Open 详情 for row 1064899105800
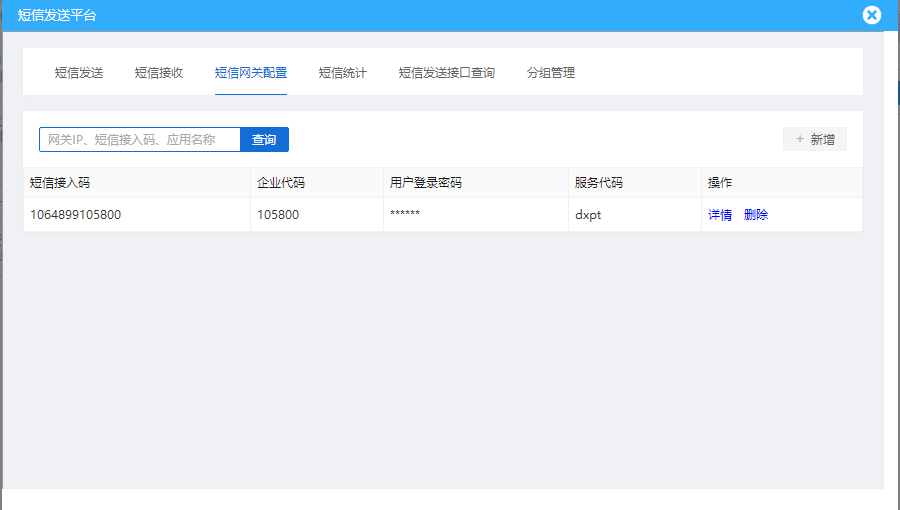Viewport: 900px width, 510px height. click(x=720, y=215)
